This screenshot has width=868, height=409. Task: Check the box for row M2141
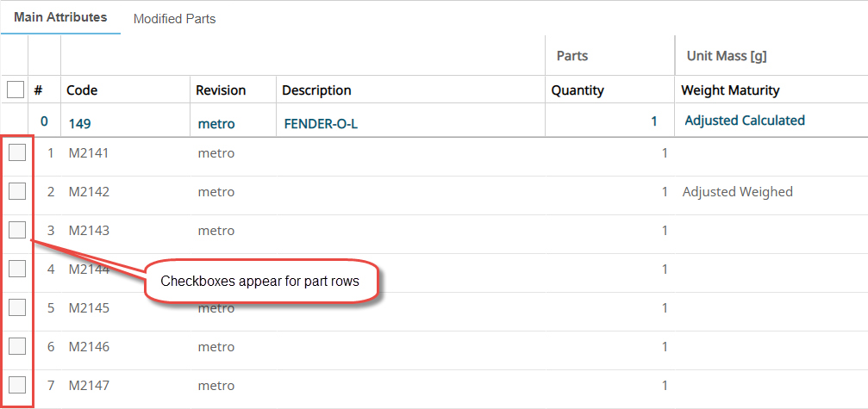coord(17,153)
